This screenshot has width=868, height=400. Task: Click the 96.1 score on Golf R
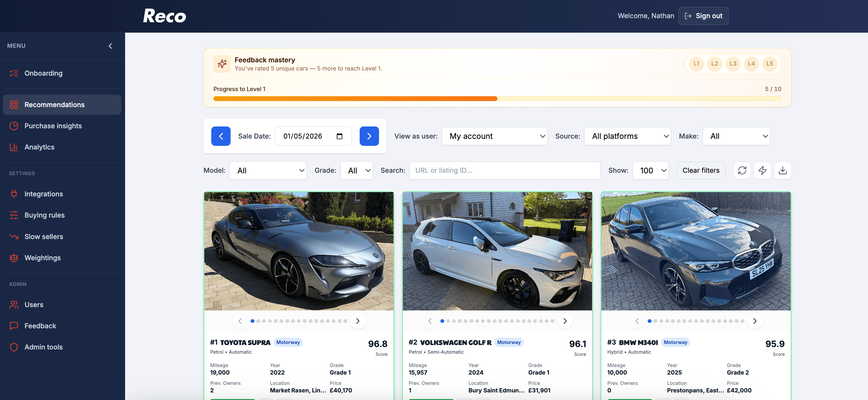point(578,344)
